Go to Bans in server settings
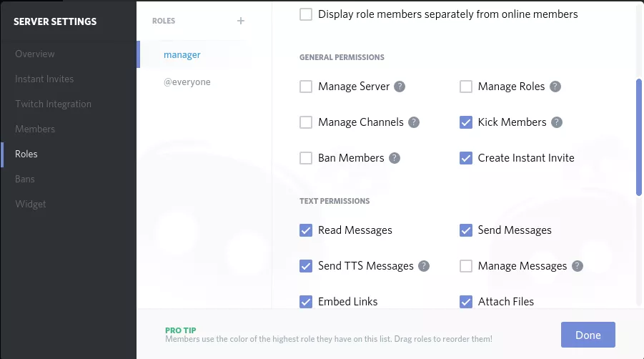Image resolution: width=644 pixels, height=359 pixels. click(25, 179)
